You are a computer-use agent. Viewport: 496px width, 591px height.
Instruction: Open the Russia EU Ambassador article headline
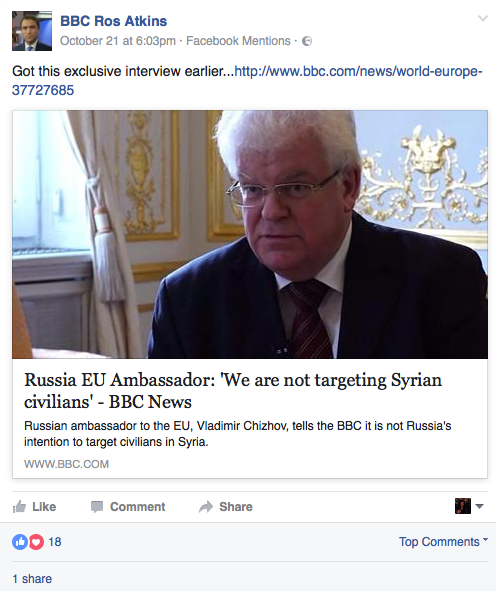point(233,391)
